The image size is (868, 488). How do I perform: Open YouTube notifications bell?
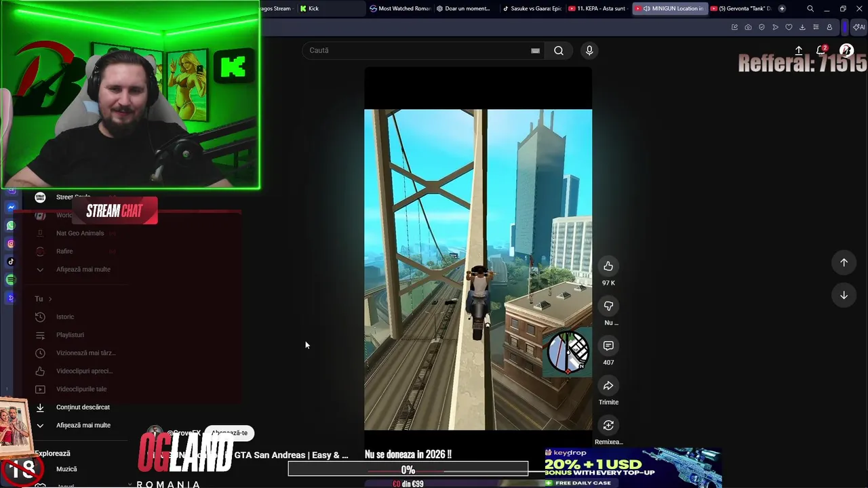(x=821, y=50)
